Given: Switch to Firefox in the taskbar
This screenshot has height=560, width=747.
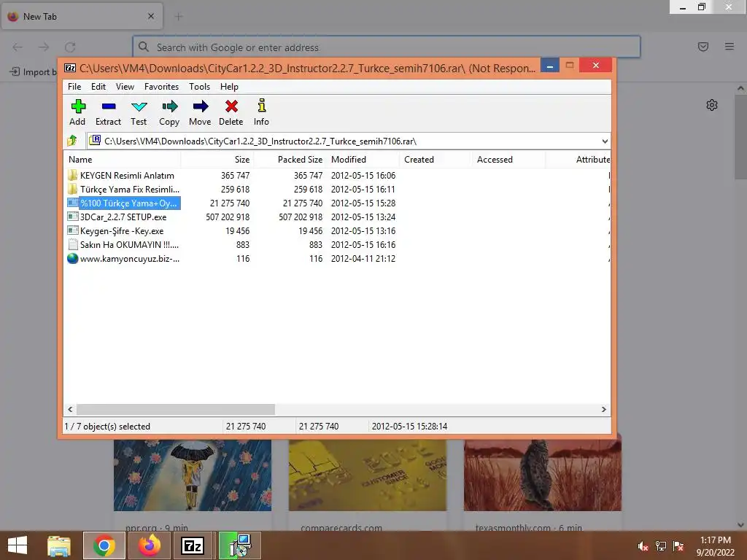Looking at the screenshot, I should pyautogui.click(x=150, y=545).
